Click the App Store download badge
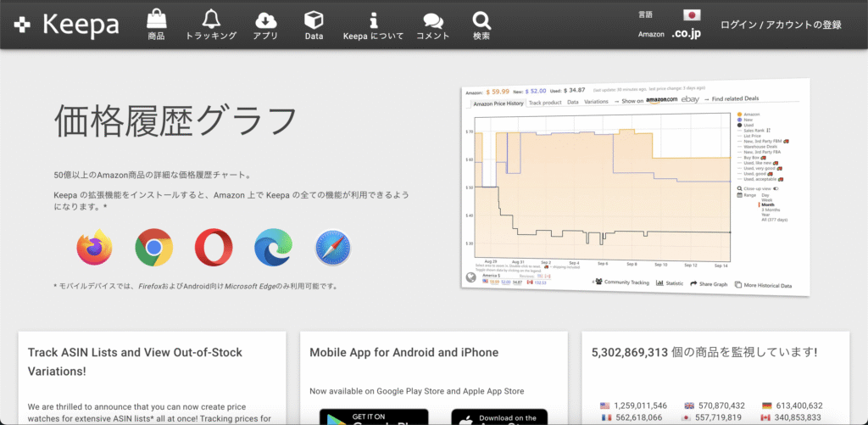 tap(499, 417)
